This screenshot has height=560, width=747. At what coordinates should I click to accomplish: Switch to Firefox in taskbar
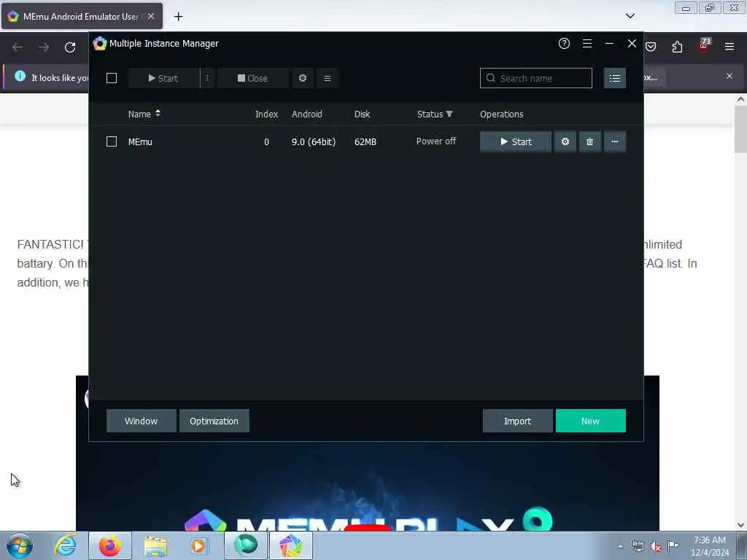[110, 545]
